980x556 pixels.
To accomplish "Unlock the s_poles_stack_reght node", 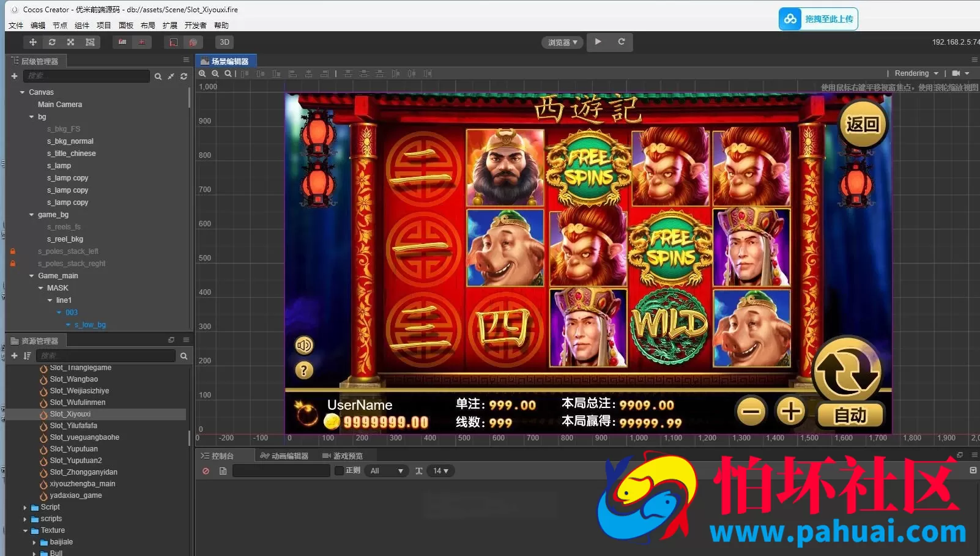I will (12, 264).
